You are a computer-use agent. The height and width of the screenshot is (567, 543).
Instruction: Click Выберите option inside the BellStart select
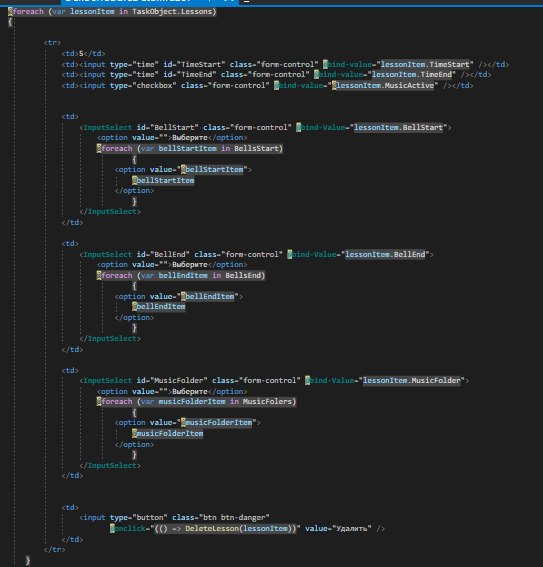click(190, 137)
